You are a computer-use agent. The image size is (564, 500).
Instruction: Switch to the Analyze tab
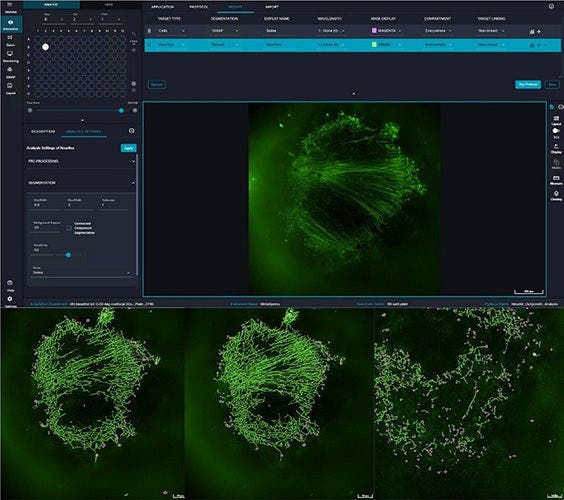tap(51, 5)
